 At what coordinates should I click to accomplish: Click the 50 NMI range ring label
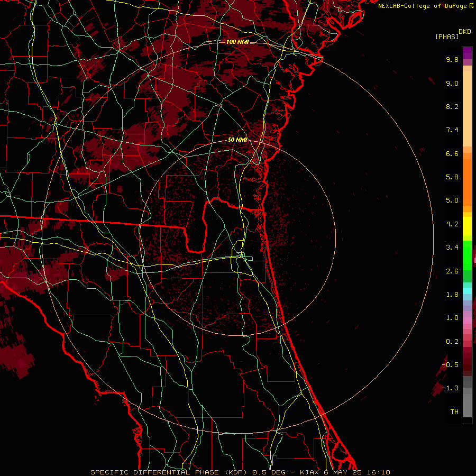(x=237, y=140)
